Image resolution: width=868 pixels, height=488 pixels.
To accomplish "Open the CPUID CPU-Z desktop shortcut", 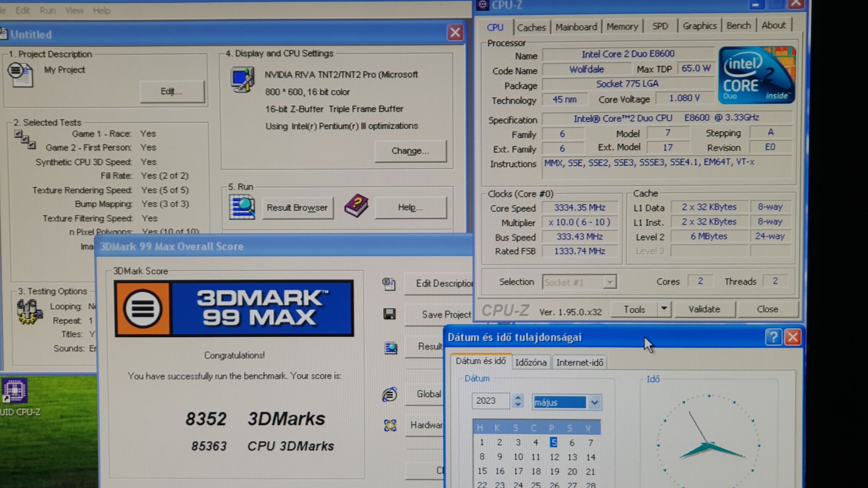I will click(15, 390).
